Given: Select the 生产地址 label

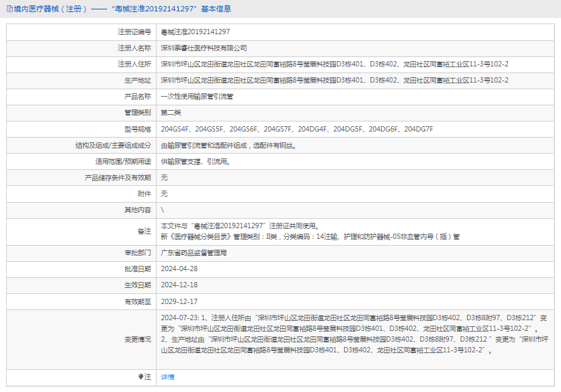Looking at the screenshot, I should pyautogui.click(x=138, y=81).
